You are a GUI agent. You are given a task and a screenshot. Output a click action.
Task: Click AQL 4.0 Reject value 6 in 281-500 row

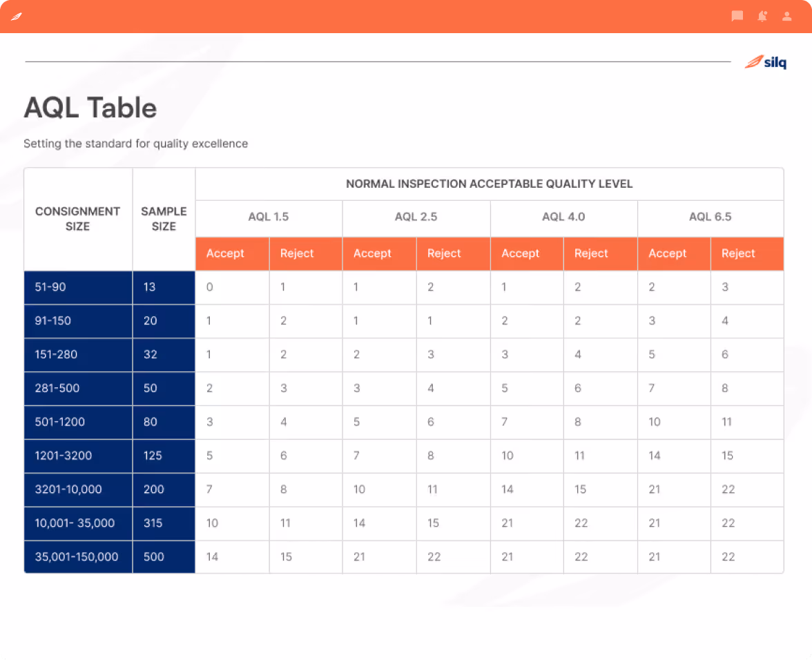point(600,388)
